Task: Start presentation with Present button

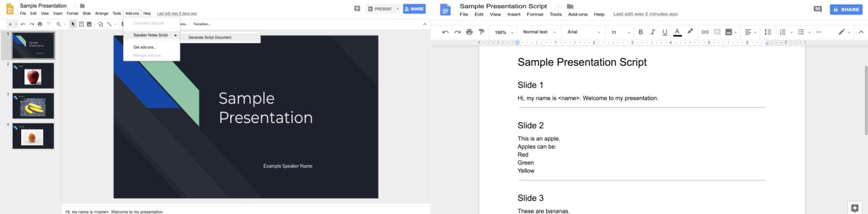Action: coord(380,9)
